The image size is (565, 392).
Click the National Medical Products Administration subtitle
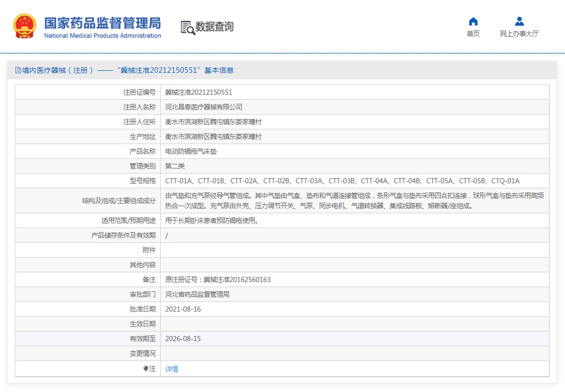[102, 36]
